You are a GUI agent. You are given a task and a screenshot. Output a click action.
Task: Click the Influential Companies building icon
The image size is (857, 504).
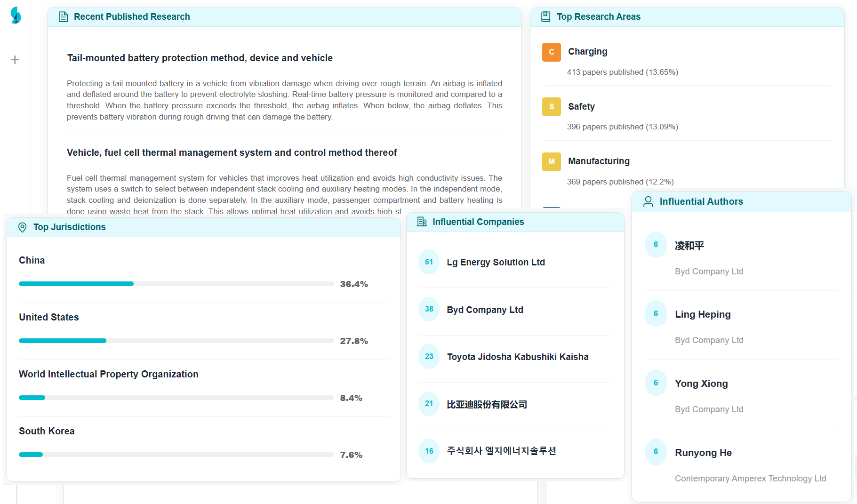[422, 222]
